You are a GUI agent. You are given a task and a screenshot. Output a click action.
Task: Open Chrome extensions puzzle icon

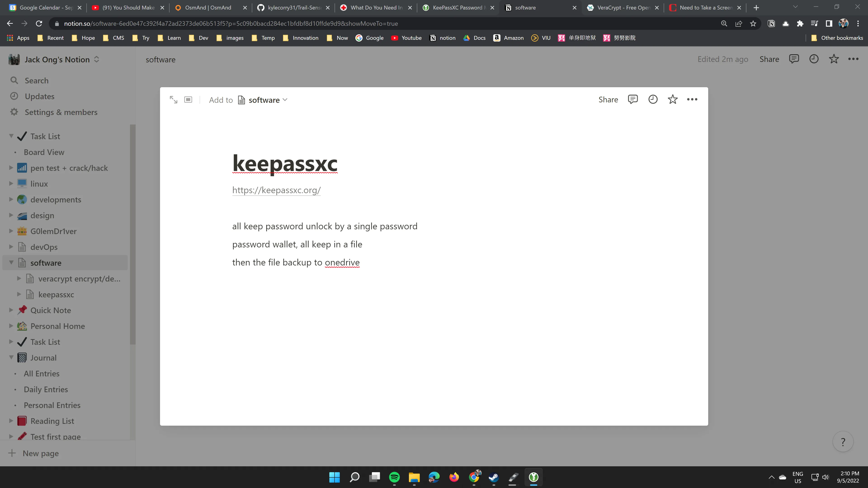coord(800,23)
